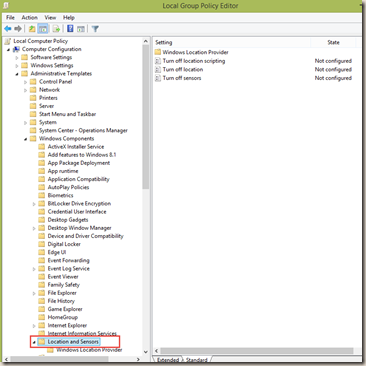Click the Biometrics folder icon

coord(42,195)
